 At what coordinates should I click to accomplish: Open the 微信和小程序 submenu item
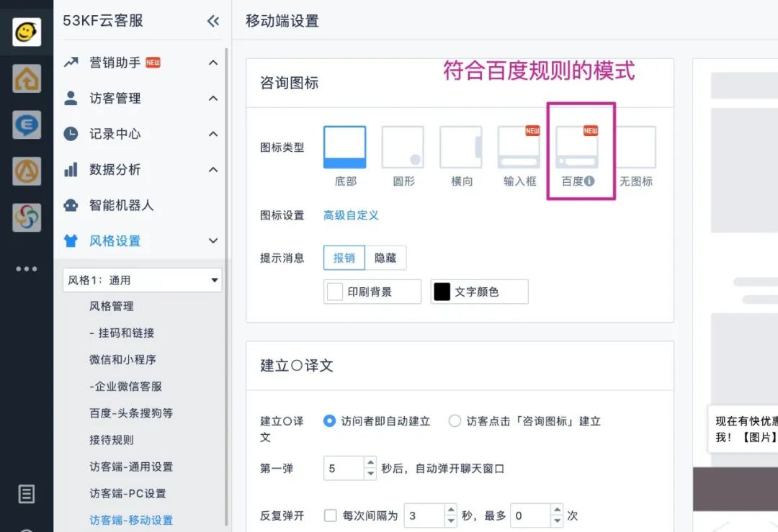point(122,360)
